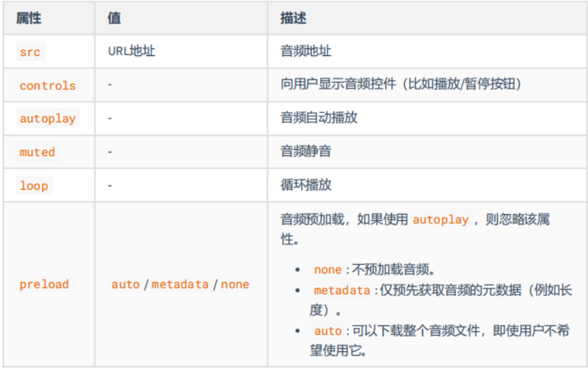Viewport: 588px width, 370px height.
Task: Click the "值" column header
Action: [x=115, y=19]
